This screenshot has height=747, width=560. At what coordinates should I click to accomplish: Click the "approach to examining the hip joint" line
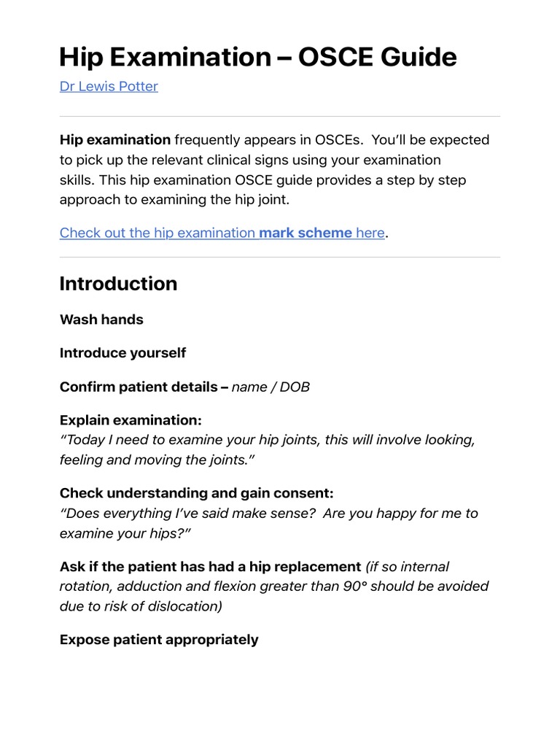point(179,200)
